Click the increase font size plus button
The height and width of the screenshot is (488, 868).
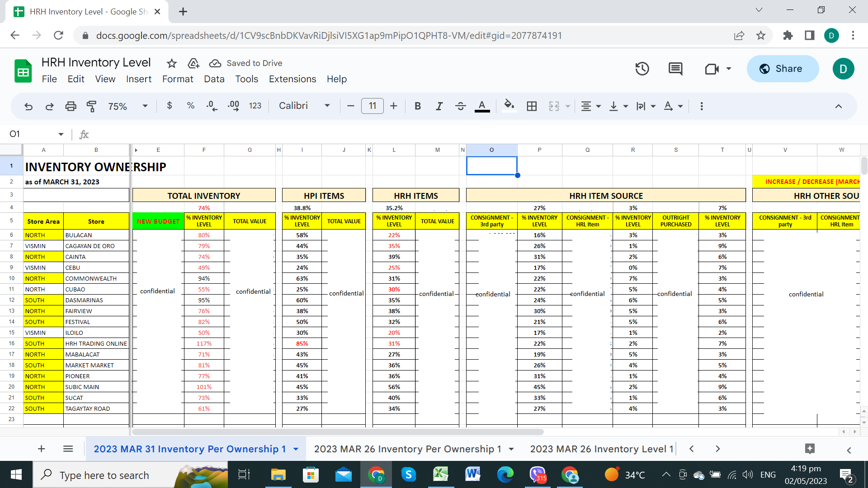pos(393,106)
